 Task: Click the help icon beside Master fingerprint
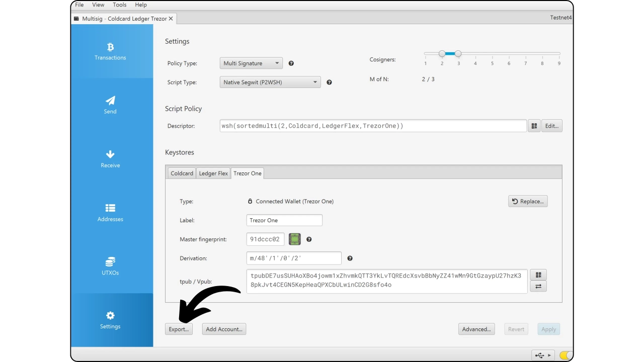[x=309, y=239]
